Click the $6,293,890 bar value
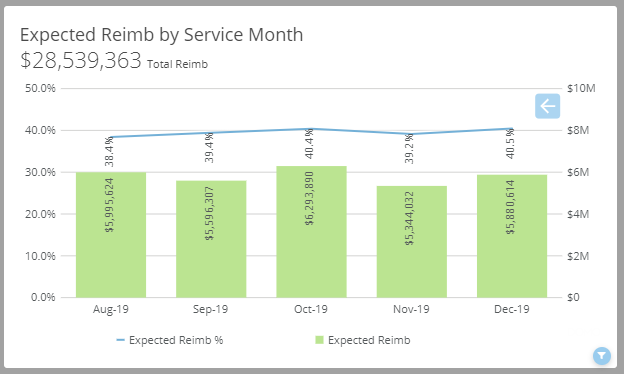The height and width of the screenshot is (374, 624). [x=310, y=198]
